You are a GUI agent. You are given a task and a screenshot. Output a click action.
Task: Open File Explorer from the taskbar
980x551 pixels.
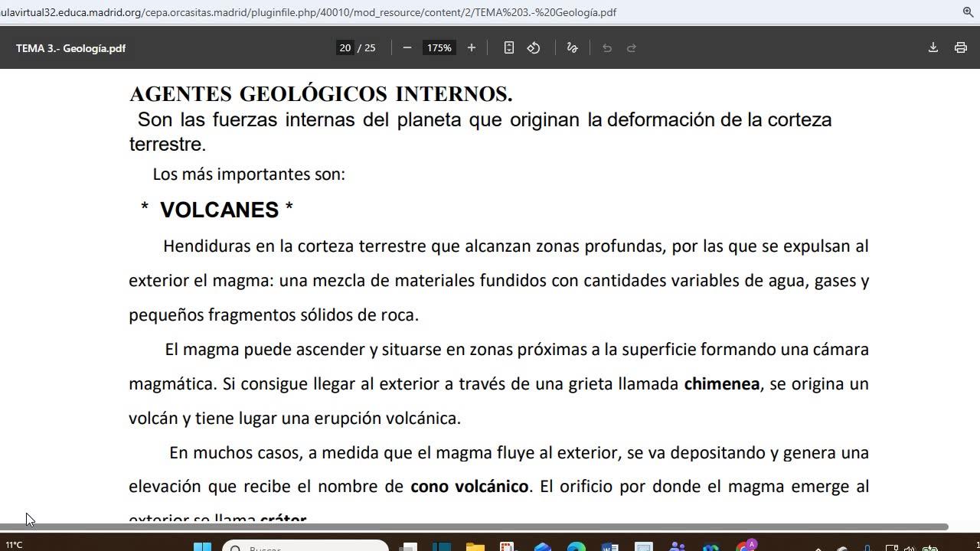475,547
